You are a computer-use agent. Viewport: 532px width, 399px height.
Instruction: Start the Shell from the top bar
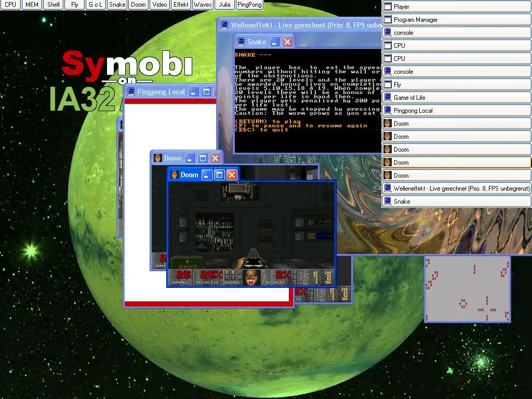(54, 5)
